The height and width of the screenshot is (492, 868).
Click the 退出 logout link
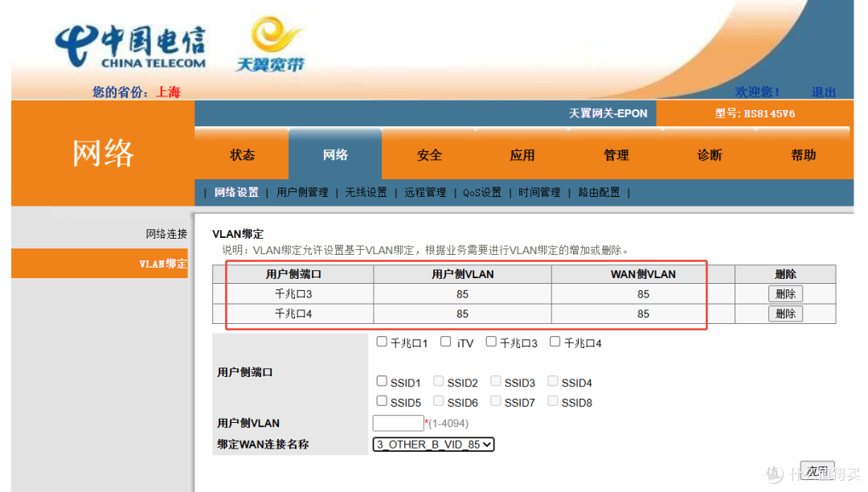pyautogui.click(x=823, y=92)
